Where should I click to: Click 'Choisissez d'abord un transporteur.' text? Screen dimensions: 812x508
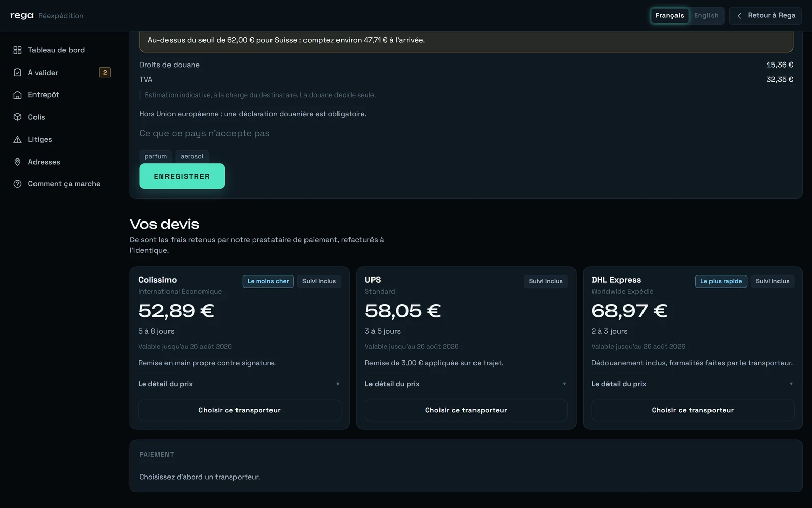click(199, 477)
